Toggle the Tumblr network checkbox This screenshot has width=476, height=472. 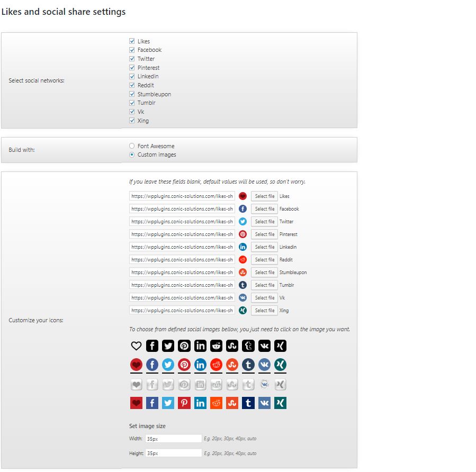tap(132, 103)
